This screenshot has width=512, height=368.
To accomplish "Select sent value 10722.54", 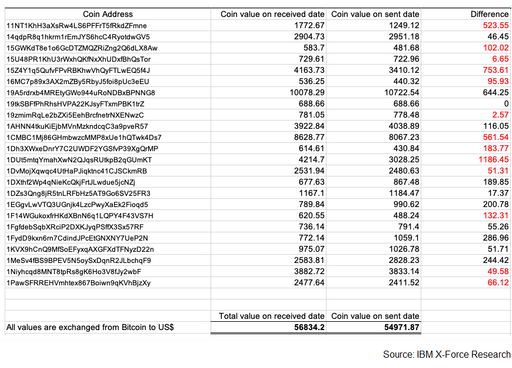I will (x=402, y=92).
